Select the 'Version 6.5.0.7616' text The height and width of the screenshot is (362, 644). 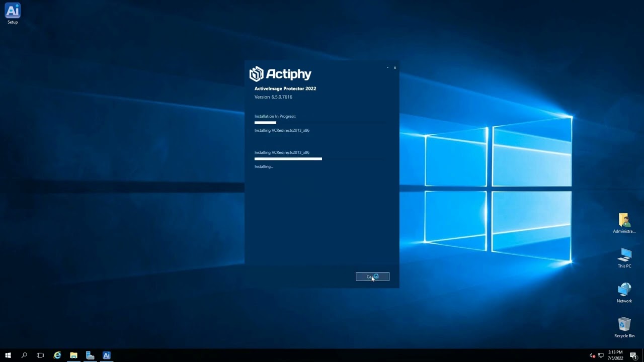click(273, 97)
